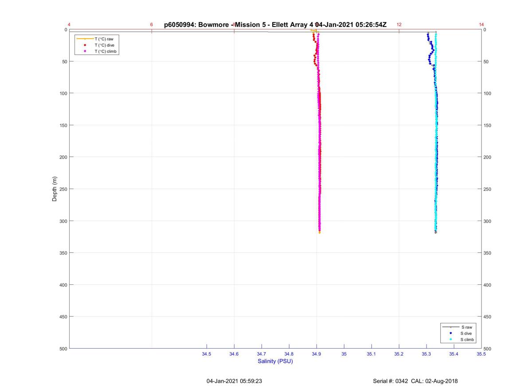Click the 34.8 salinity tick label

[x=289, y=354]
